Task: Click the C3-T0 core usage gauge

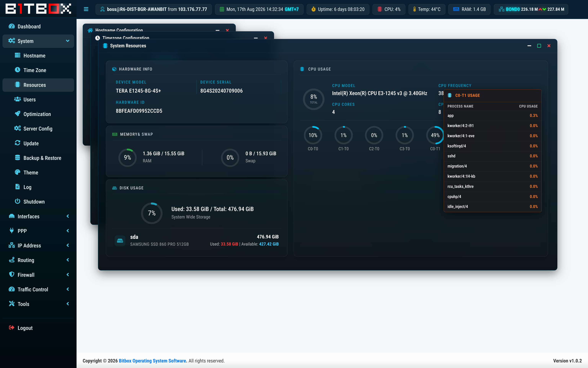Action: pyautogui.click(x=405, y=135)
